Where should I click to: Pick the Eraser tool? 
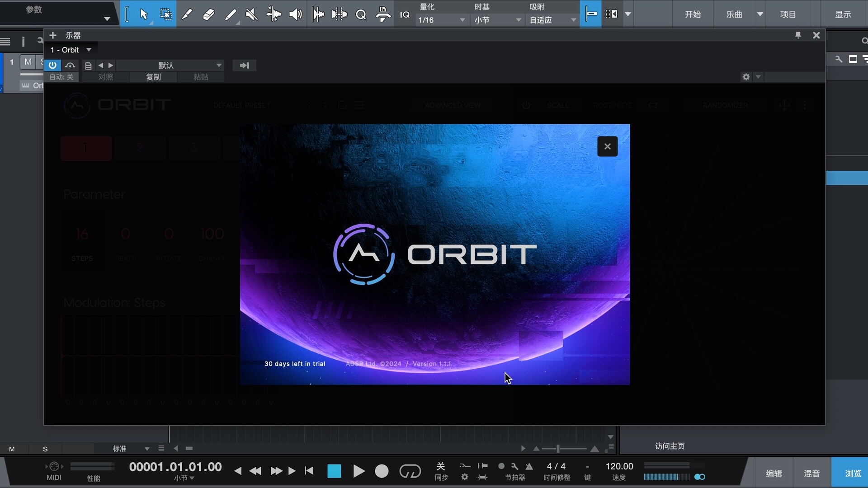pyautogui.click(x=208, y=14)
